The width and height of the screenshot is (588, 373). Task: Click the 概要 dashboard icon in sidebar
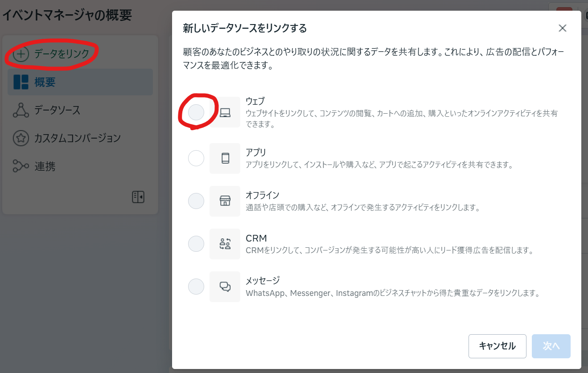(x=21, y=82)
